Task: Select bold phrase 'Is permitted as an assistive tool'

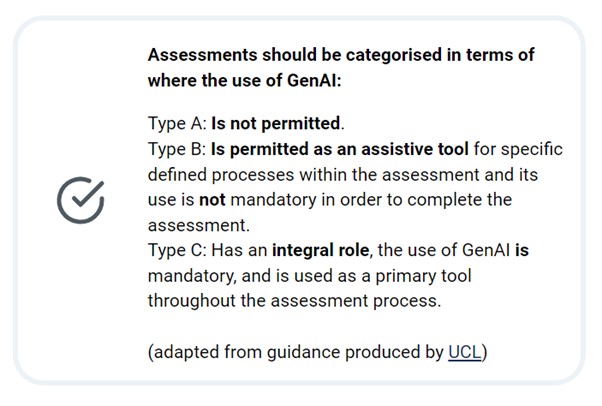Action: (340, 149)
